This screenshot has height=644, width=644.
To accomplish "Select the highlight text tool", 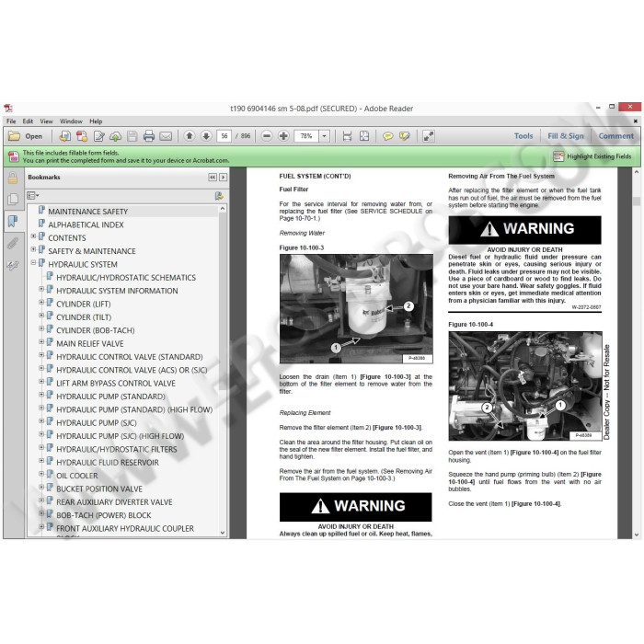I will coord(405,136).
